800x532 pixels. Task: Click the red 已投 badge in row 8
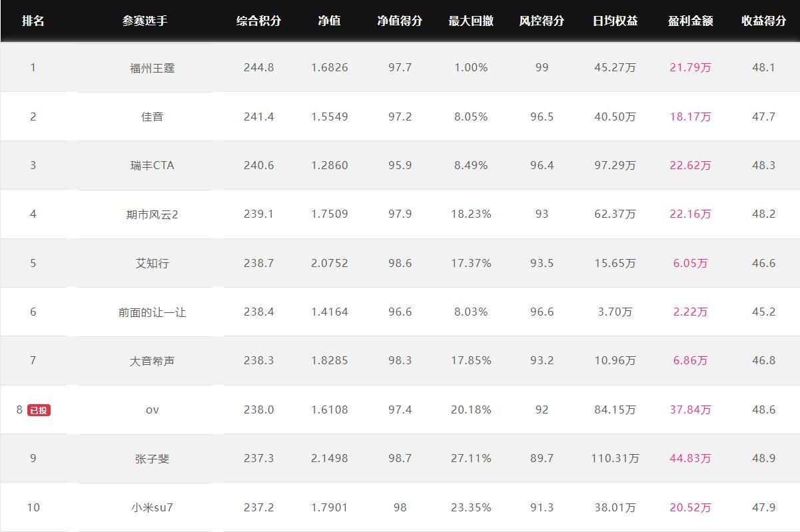pos(39,410)
